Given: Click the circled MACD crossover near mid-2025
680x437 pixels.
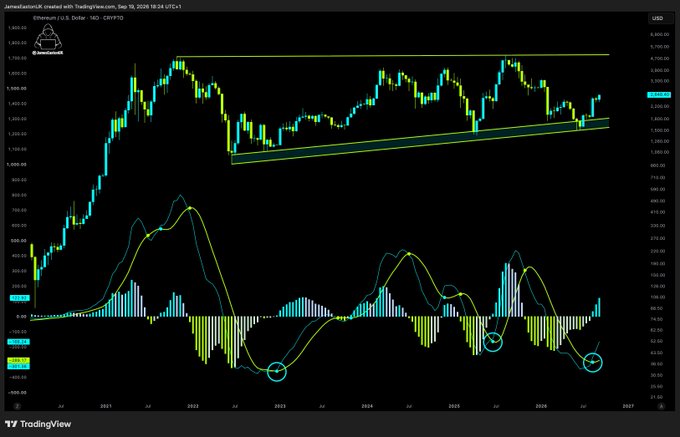Looking at the screenshot, I should pos(493,342).
